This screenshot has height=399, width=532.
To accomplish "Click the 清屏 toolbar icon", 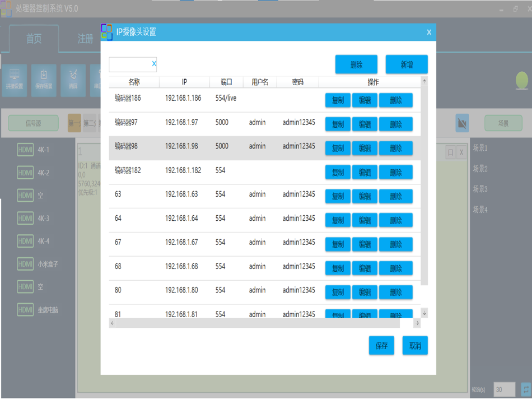I will point(73,80).
